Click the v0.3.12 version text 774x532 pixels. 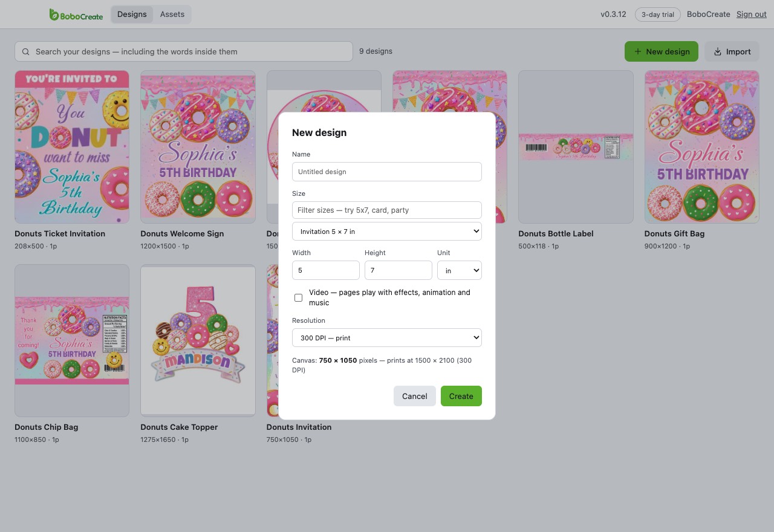[x=613, y=15]
